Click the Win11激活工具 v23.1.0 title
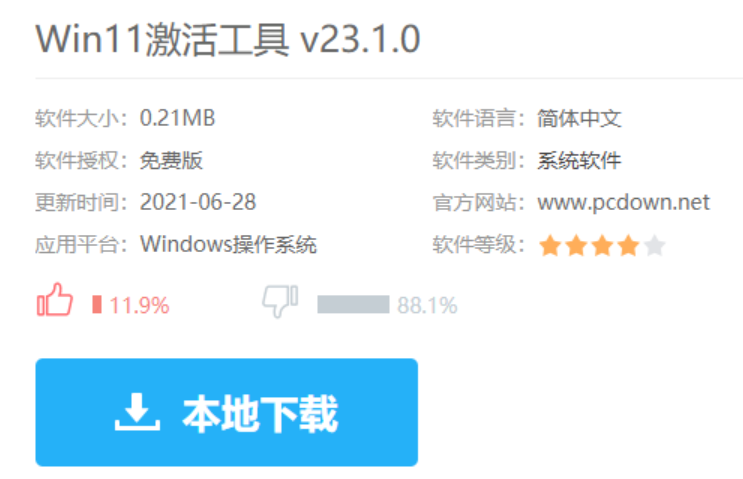This screenshot has width=743, height=479. pyautogui.click(x=228, y=39)
